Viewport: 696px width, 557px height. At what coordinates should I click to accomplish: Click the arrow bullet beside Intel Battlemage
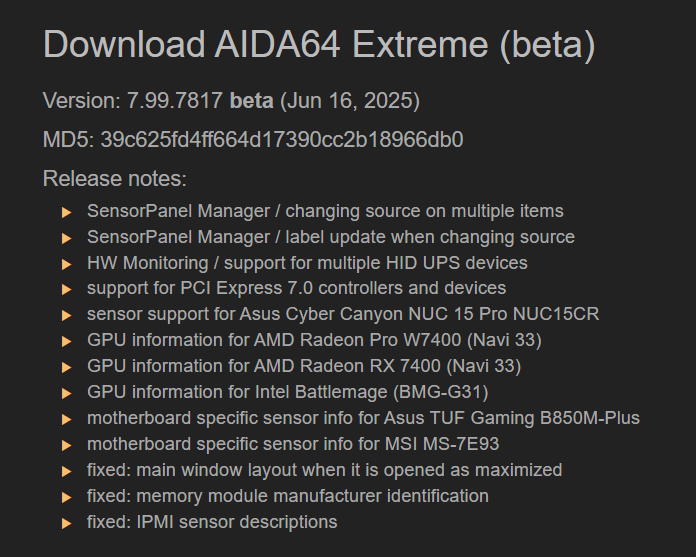(x=66, y=393)
